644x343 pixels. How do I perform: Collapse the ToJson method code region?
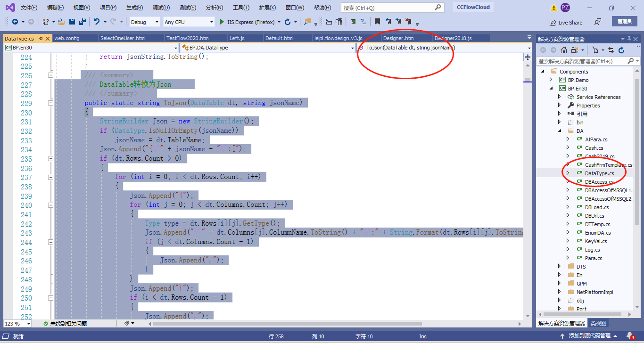click(x=50, y=103)
